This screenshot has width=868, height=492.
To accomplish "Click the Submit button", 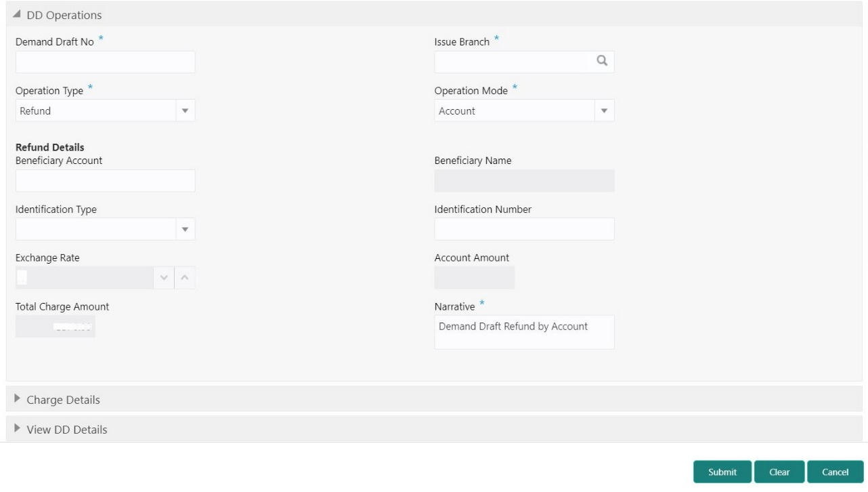I will [722, 472].
